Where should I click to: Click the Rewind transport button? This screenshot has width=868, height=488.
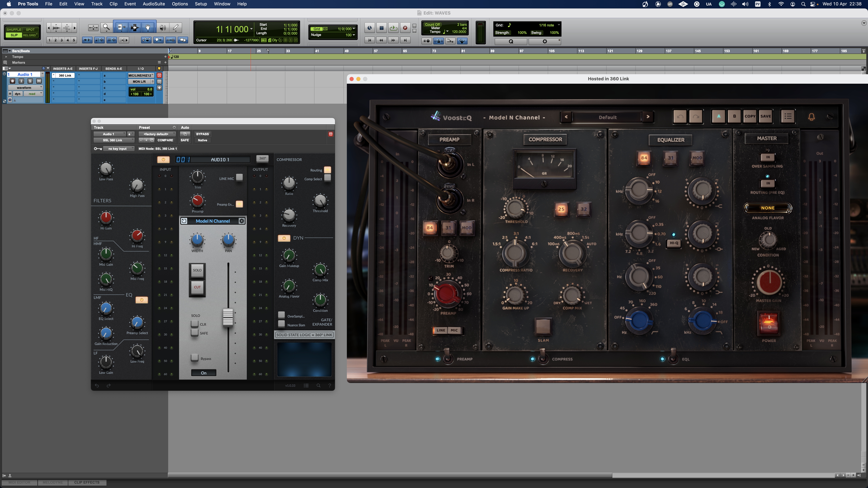click(x=381, y=40)
